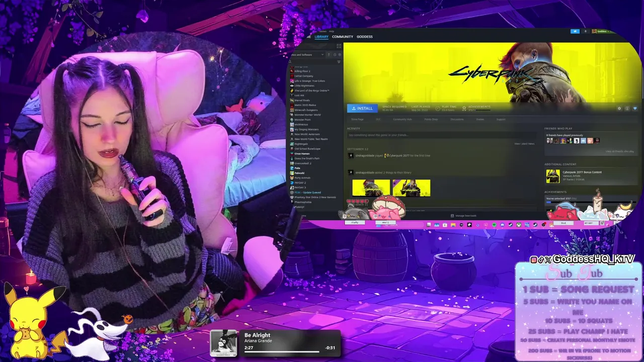644x362 pixels.
Task: Open Spotify icon on the taskbar
Action: click(x=494, y=225)
